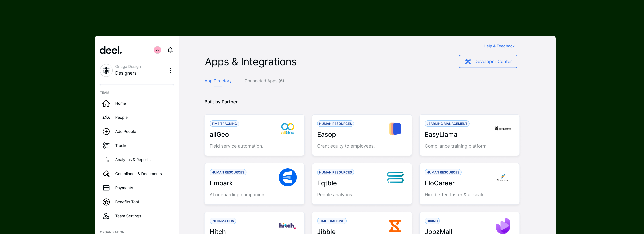Open Tracker menu item
This screenshot has height=234, width=644.
(122, 145)
